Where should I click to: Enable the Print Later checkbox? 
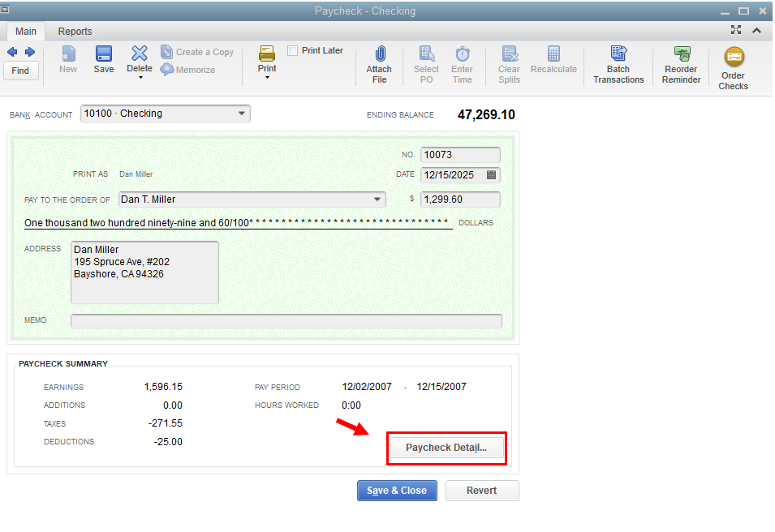click(x=293, y=50)
